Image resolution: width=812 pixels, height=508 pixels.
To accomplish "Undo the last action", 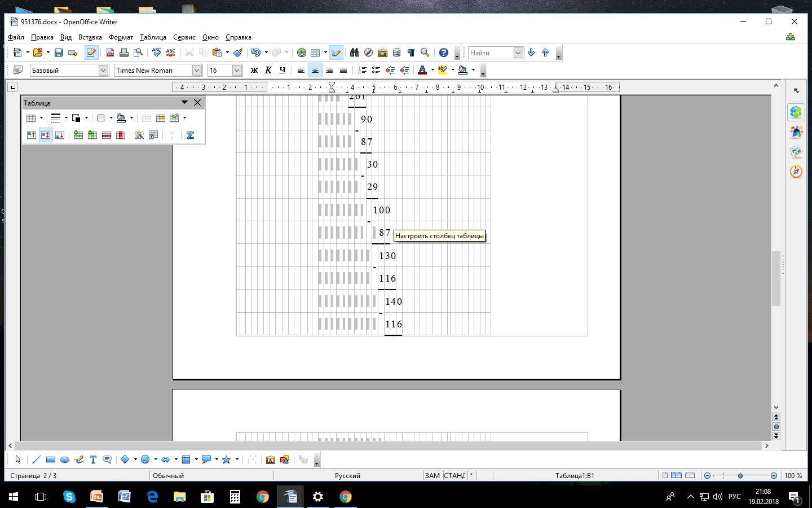I will pos(255,52).
